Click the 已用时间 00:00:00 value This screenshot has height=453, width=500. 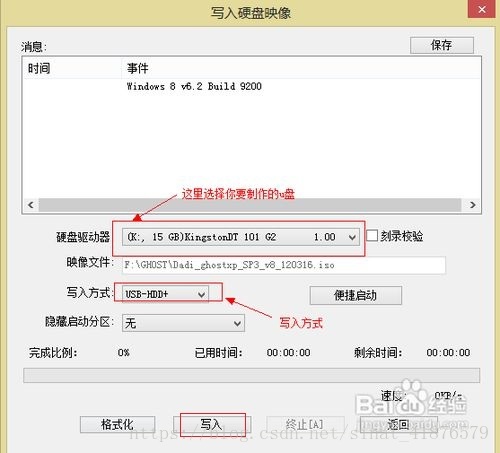[288, 352]
